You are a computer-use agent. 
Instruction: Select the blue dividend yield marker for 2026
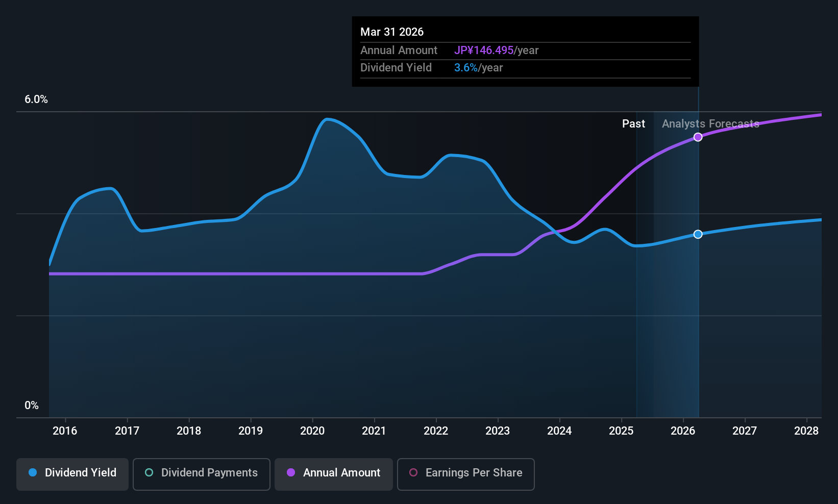[698, 234]
